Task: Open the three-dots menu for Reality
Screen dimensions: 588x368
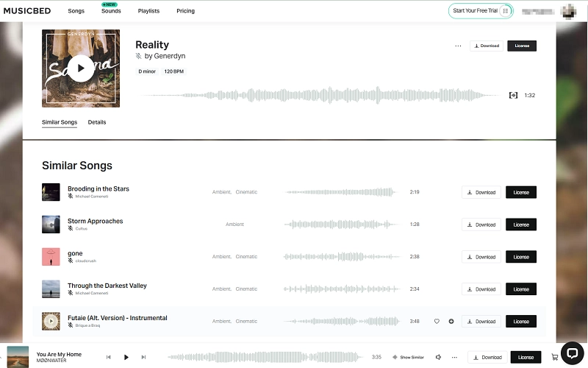Action: [x=458, y=46]
